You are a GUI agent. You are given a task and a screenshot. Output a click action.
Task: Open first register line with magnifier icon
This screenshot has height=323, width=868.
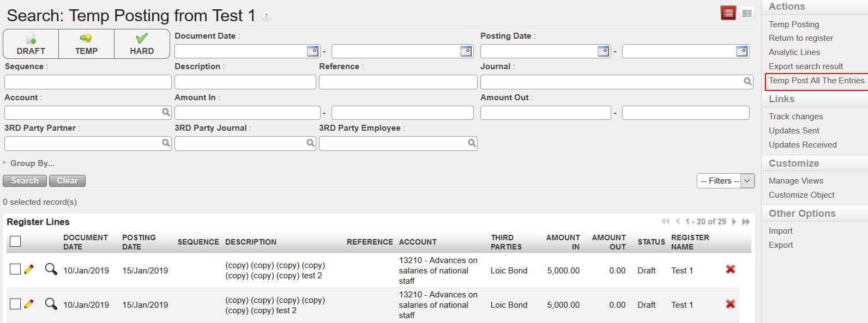(x=51, y=269)
